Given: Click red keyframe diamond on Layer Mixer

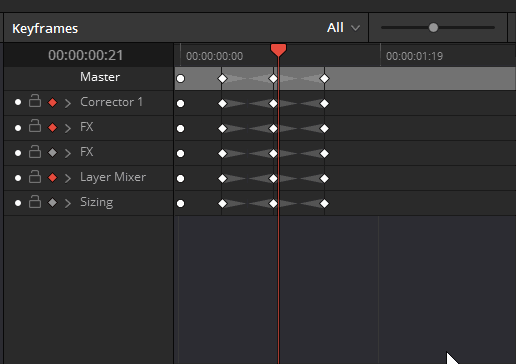Looking at the screenshot, I should 52,178.
